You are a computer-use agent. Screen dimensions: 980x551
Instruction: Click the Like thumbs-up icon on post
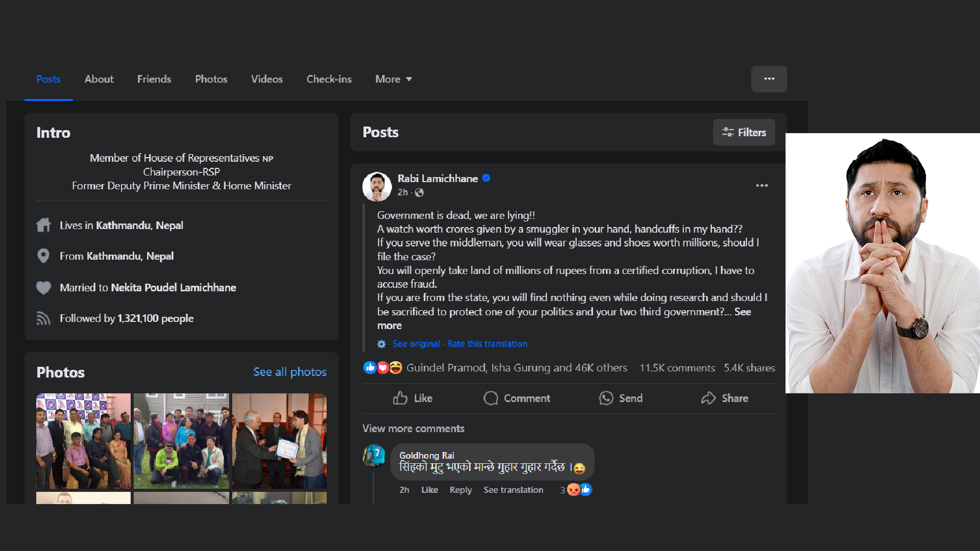click(x=400, y=398)
